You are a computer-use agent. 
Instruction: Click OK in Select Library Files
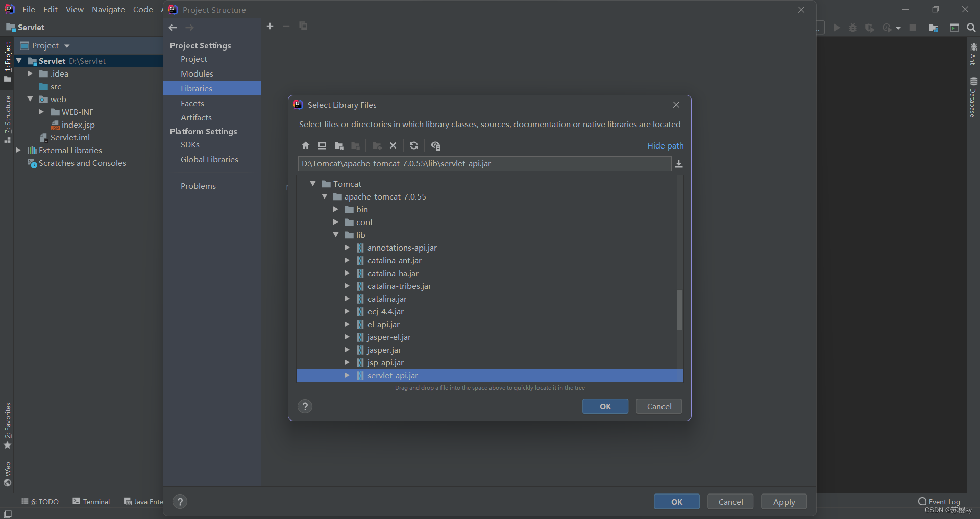[605, 406]
